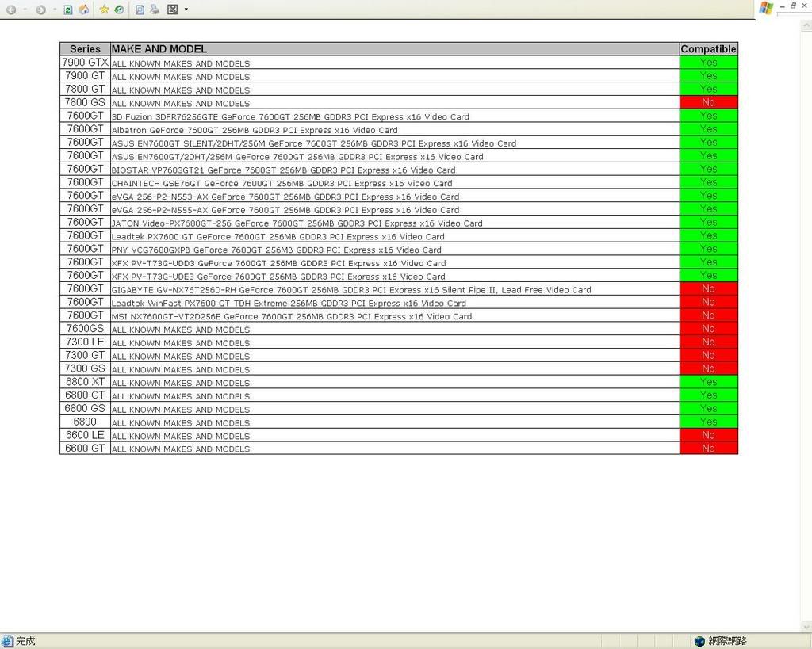Open Print Preview page icon

coord(140,10)
